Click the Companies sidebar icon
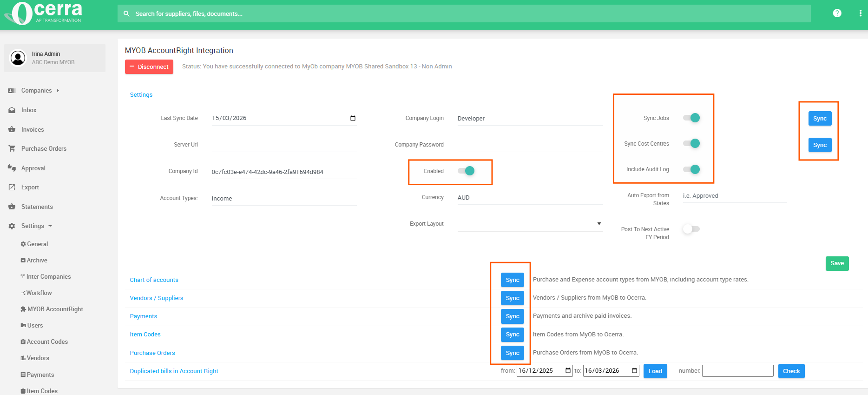Viewport: 868px width, 395px height. [x=12, y=91]
